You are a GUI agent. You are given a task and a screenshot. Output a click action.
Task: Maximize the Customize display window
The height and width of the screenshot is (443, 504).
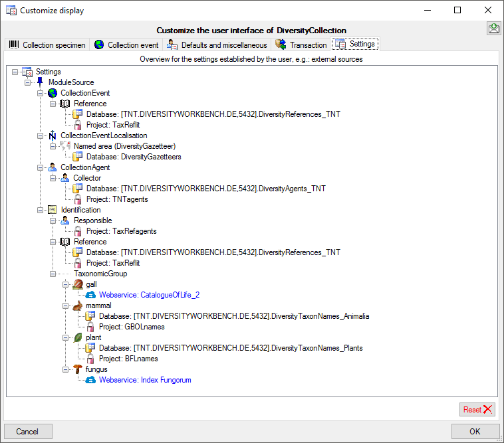457,10
